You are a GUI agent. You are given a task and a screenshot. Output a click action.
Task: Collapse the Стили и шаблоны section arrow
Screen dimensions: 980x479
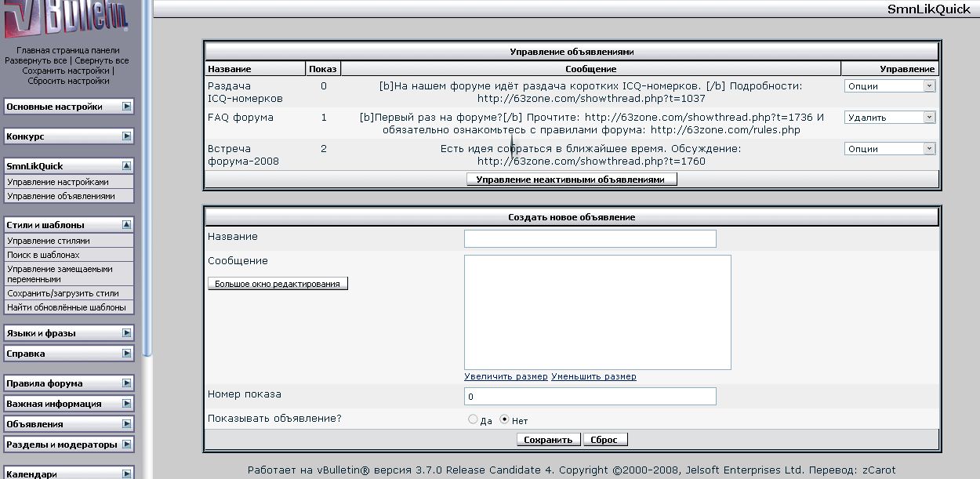click(126, 224)
